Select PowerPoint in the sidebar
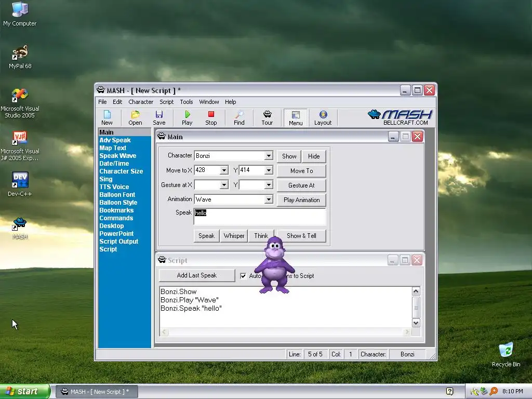Viewport: 532px width, 399px height. click(x=116, y=234)
